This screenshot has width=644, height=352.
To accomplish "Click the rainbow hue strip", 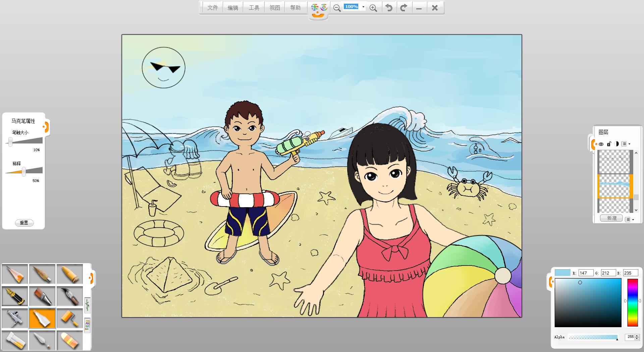I will coord(632,302).
